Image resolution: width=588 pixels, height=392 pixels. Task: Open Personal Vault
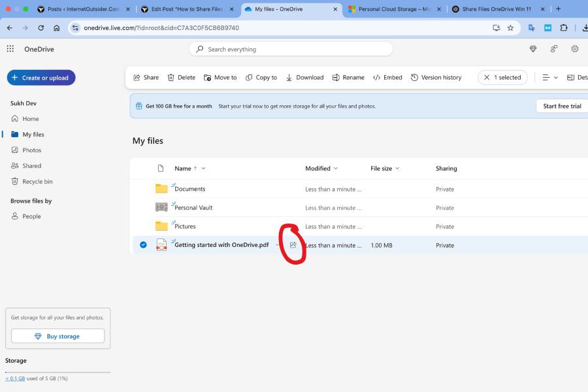click(193, 208)
